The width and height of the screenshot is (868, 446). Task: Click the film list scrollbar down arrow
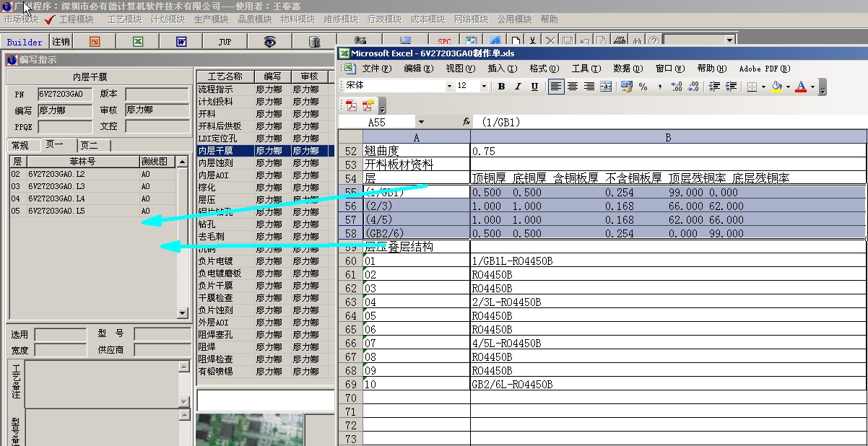pos(182,313)
